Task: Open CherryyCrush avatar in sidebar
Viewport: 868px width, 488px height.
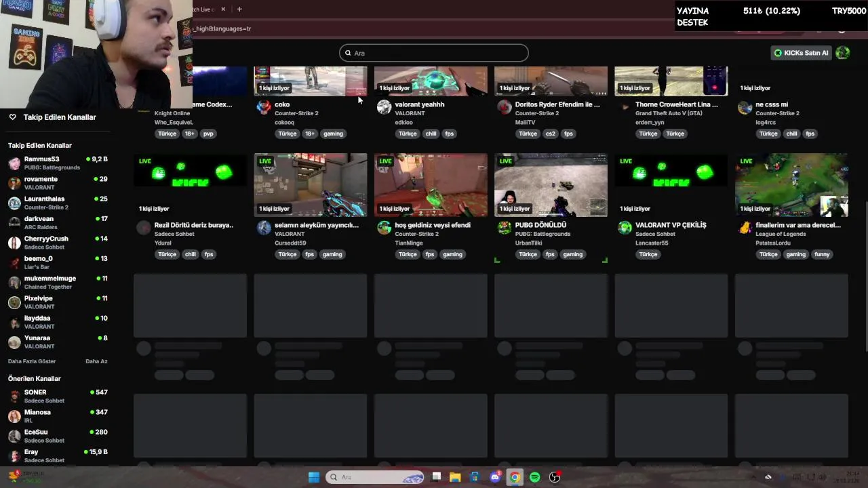Action: click(14, 243)
